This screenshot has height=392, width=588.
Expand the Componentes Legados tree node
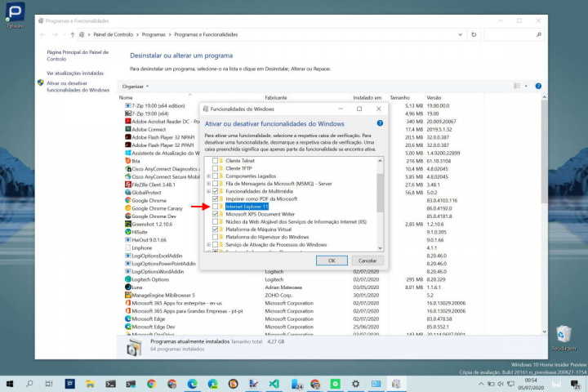tap(208, 176)
